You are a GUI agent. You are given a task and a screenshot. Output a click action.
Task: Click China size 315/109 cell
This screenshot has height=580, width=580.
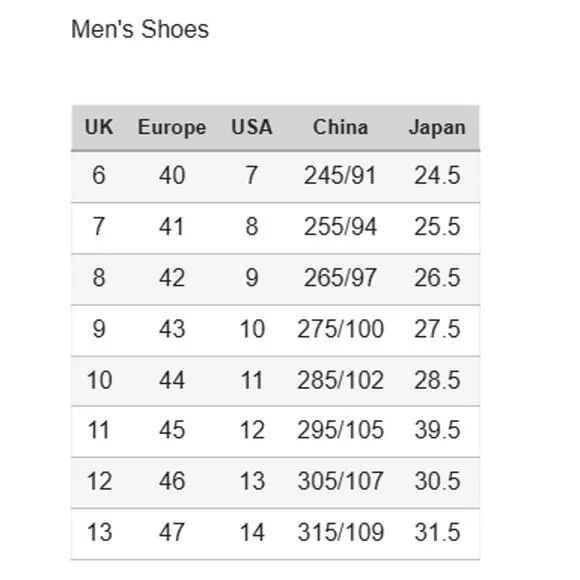[x=340, y=533]
